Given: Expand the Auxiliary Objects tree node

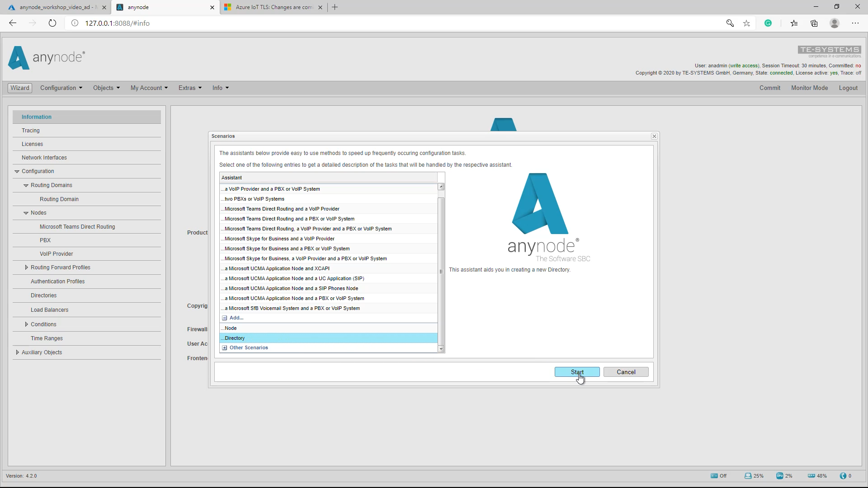Looking at the screenshot, I should (x=17, y=352).
